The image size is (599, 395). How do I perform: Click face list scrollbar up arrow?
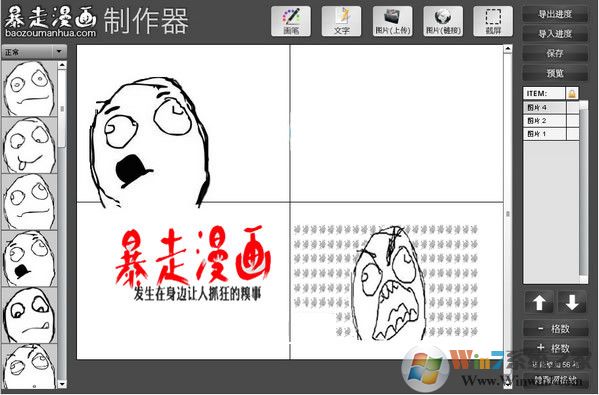62,65
